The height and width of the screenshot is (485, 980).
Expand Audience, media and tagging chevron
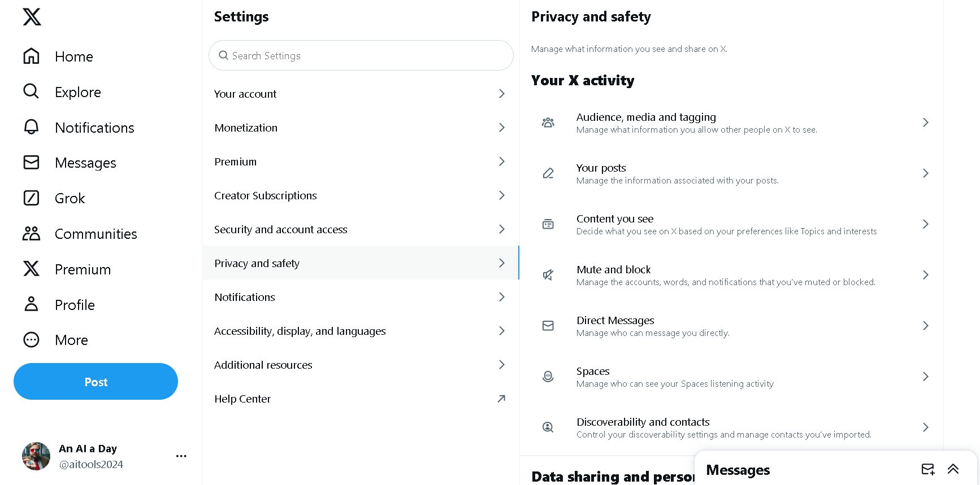click(x=925, y=123)
